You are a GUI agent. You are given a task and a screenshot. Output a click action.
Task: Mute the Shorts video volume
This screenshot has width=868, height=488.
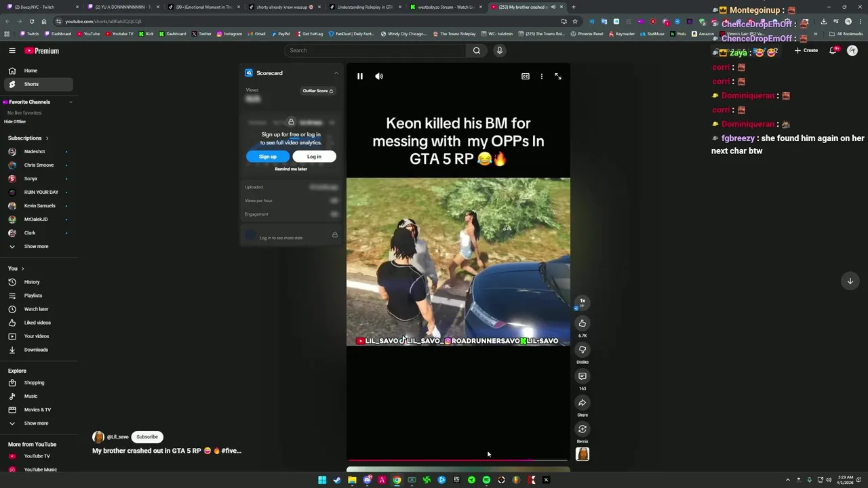point(379,77)
